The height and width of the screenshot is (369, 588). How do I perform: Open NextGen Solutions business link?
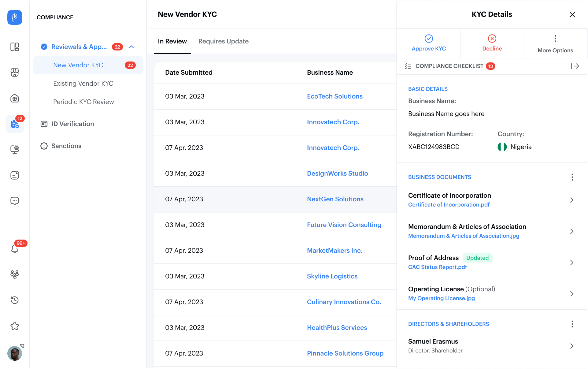[x=335, y=199]
